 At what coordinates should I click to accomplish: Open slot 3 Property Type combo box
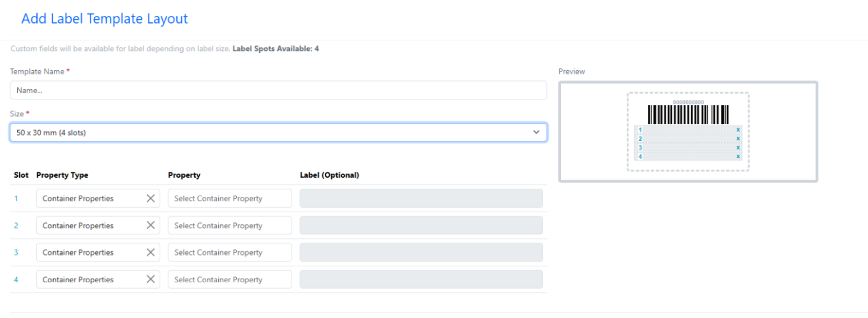(98, 252)
